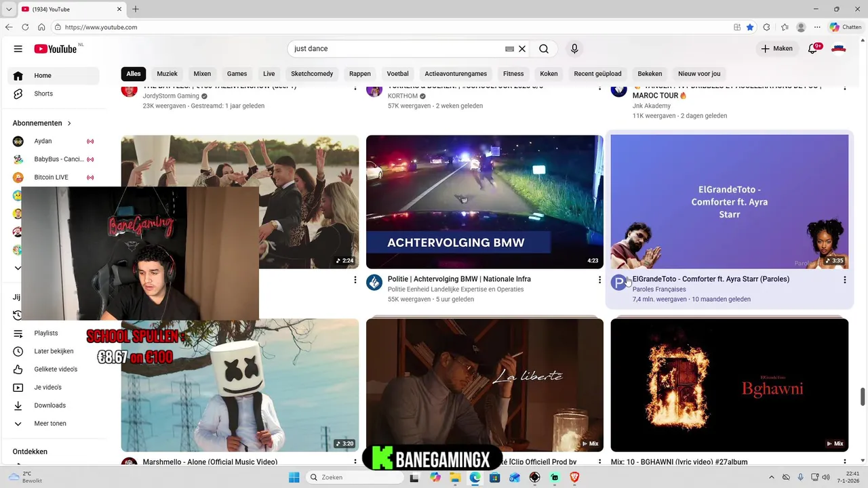The width and height of the screenshot is (868, 488).
Task: Click the browser home button
Action: click(x=41, y=27)
